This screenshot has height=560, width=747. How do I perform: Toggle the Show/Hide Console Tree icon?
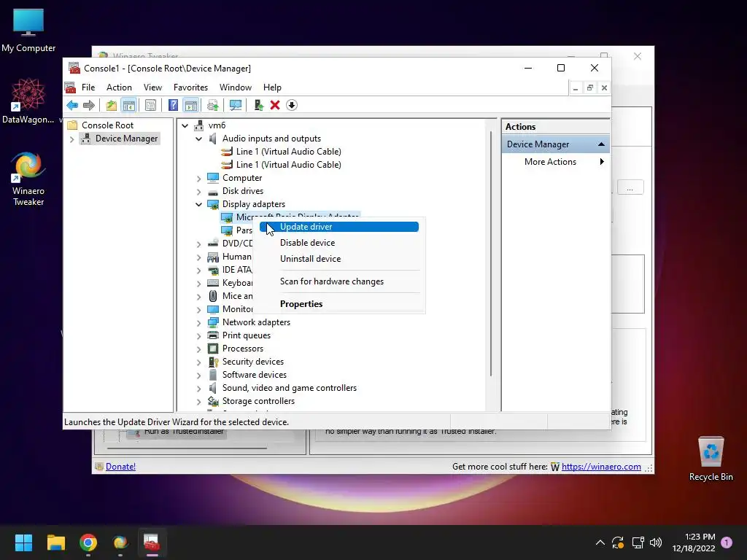(128, 105)
